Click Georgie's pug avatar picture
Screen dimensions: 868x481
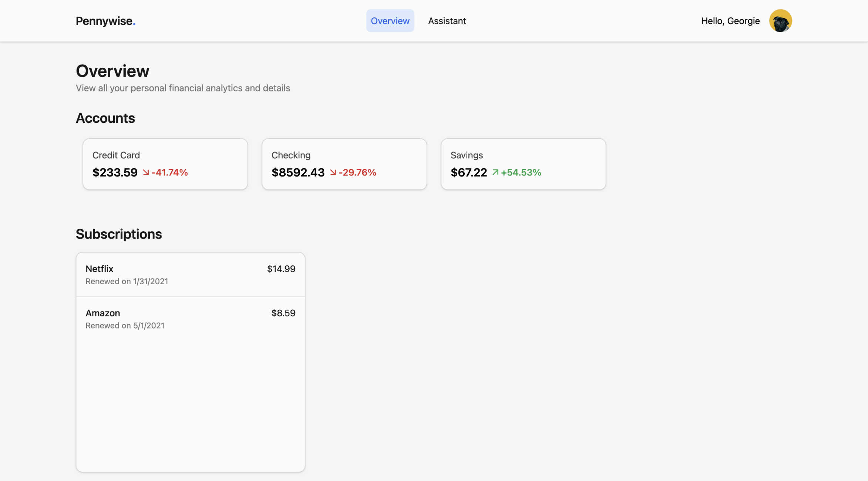pos(780,21)
